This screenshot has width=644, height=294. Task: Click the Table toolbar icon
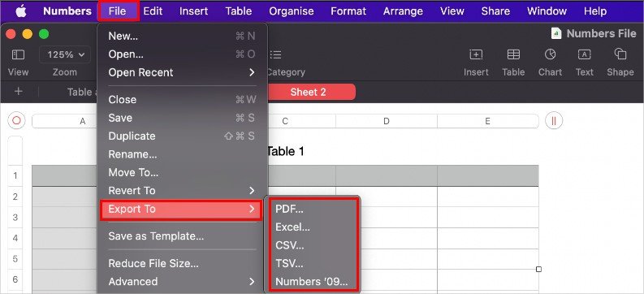(513, 54)
